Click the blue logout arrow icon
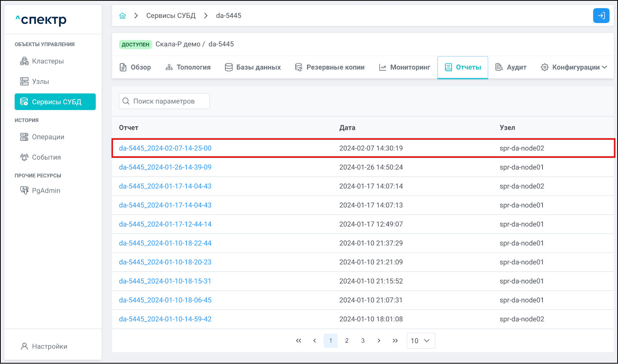This screenshot has height=364, width=618. pos(601,16)
